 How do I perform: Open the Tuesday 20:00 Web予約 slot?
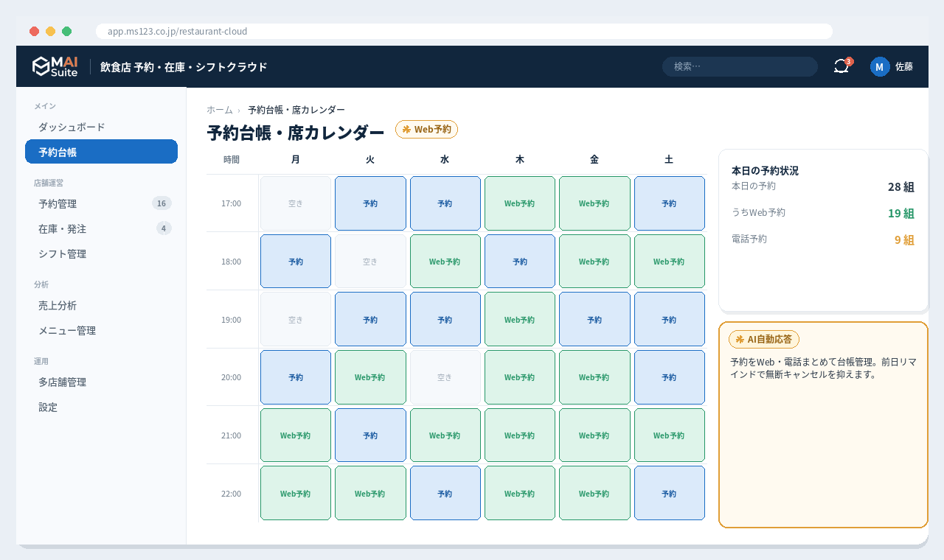(370, 377)
